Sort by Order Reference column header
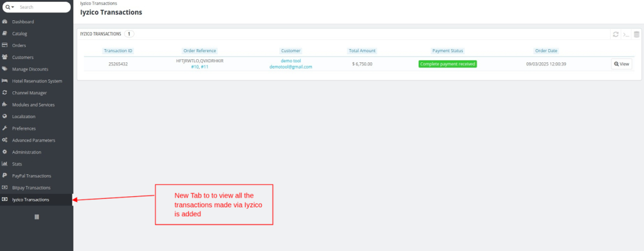Viewport: 644px width, 251px height. 199,51
